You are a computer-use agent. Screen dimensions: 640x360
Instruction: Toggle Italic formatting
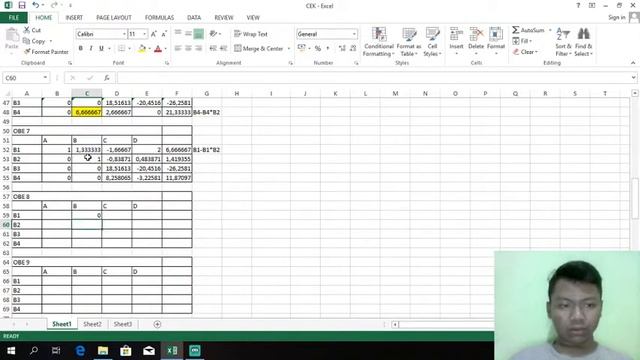[91, 48]
